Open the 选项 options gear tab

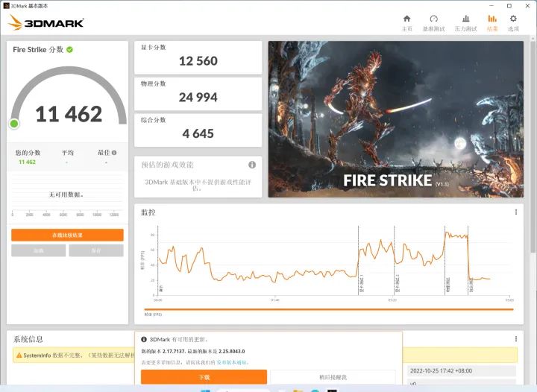(x=513, y=23)
